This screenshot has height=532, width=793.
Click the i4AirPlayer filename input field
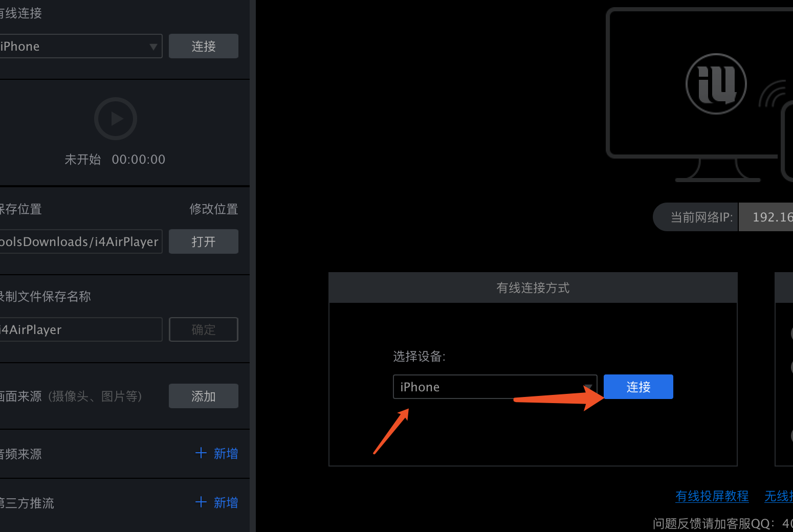pos(81,329)
